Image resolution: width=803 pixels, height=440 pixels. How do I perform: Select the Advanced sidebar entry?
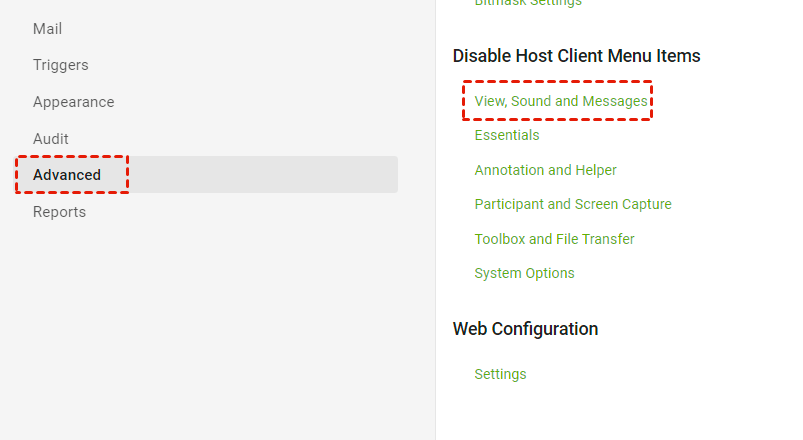click(x=67, y=175)
